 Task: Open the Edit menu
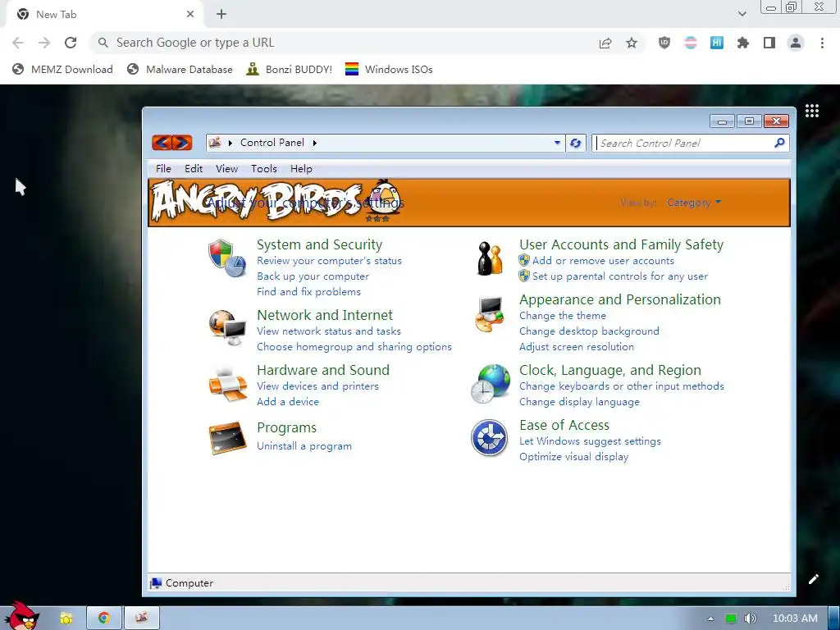coord(194,169)
